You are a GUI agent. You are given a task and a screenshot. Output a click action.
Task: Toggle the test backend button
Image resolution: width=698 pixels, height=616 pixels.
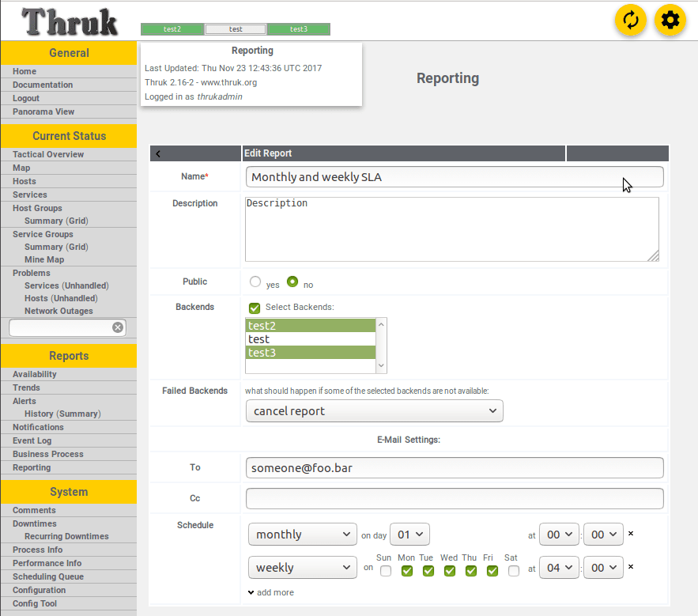click(236, 29)
